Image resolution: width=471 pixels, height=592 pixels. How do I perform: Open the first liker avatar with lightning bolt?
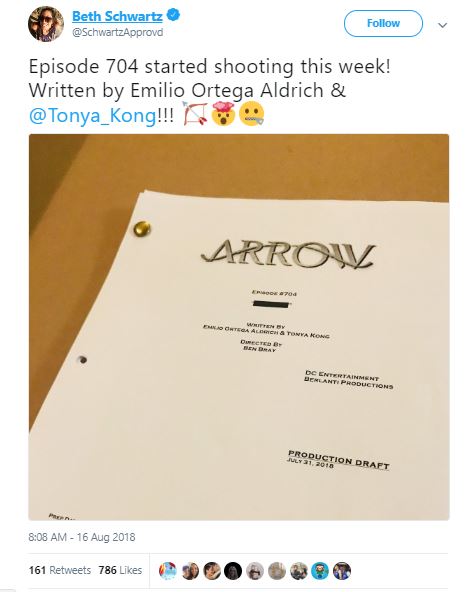[168, 571]
